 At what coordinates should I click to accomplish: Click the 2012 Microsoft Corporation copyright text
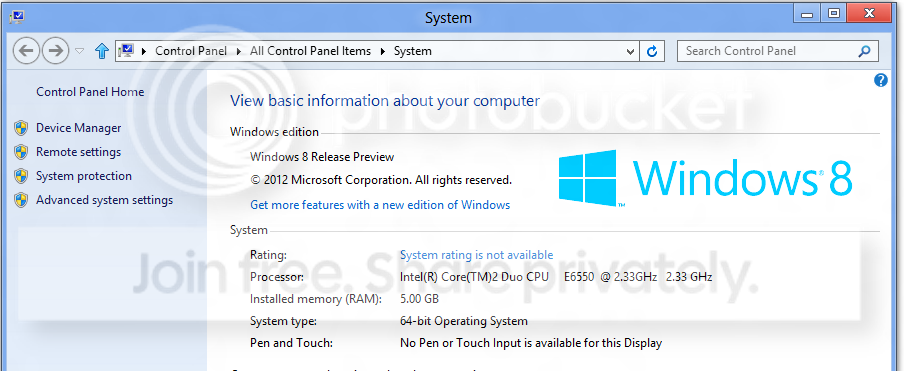(381, 180)
